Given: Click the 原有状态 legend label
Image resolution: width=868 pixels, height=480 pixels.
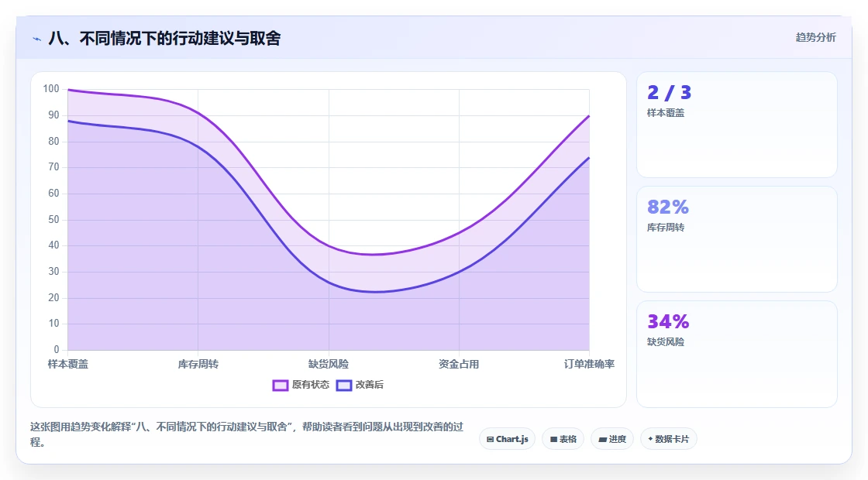Looking at the screenshot, I should pos(311,384).
